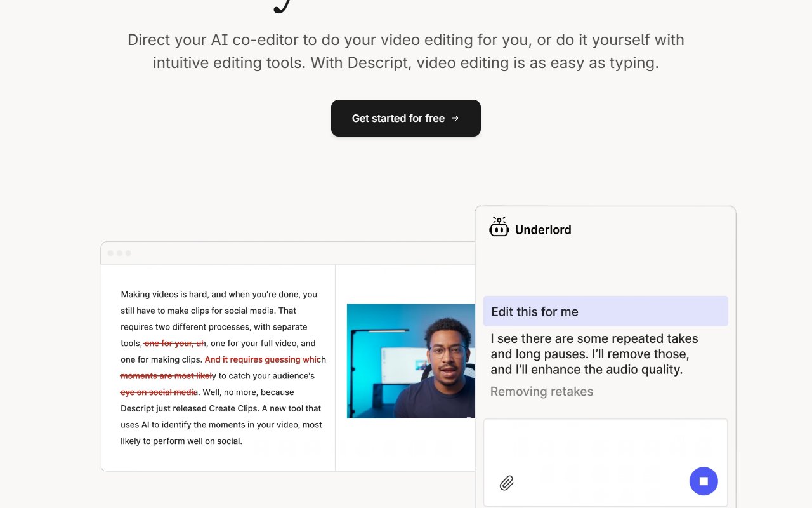The height and width of the screenshot is (508, 812).
Task: Select the square stop icon in the chat composer
Action: (x=704, y=481)
